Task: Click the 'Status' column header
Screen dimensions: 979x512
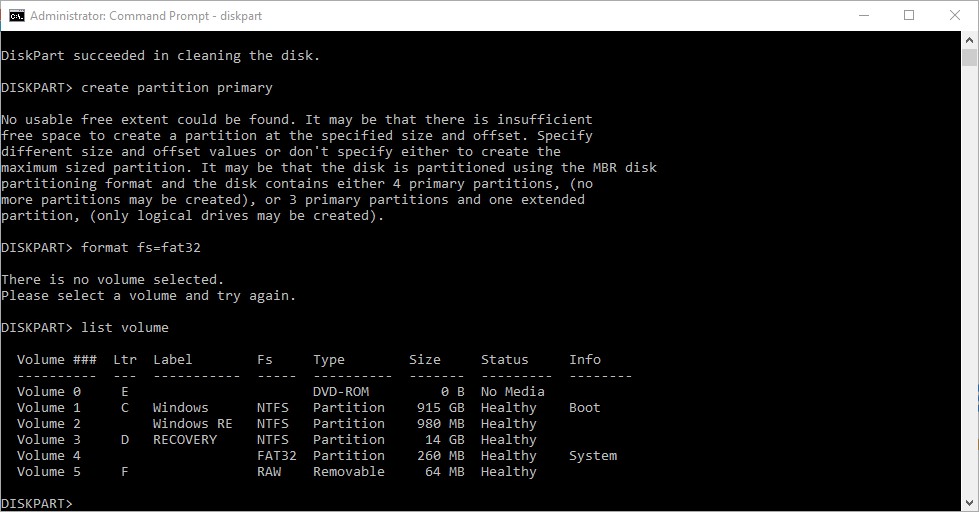Action: point(504,360)
